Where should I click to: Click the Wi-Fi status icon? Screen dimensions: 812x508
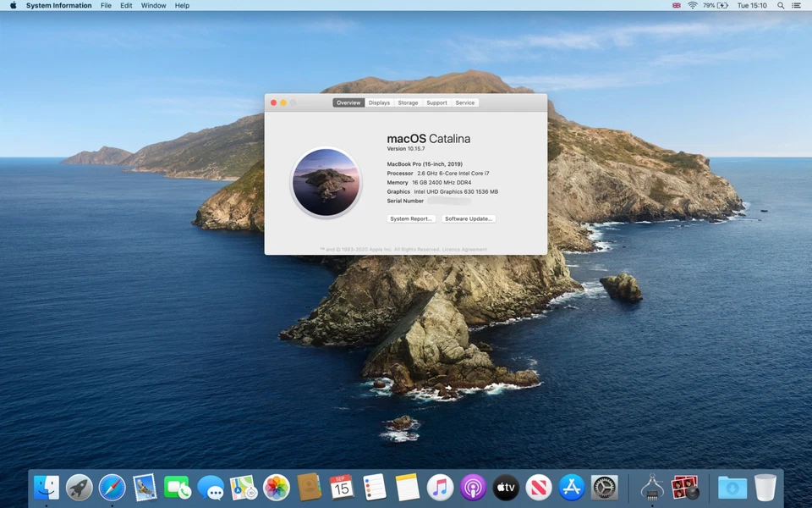(x=693, y=5)
